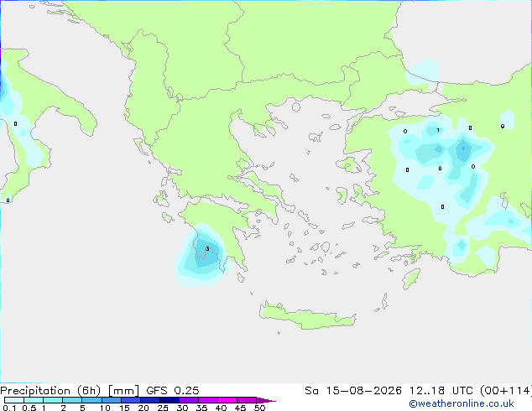The image size is (532, 411).
Task: Click the island of Rhodes
Action: 411,278
